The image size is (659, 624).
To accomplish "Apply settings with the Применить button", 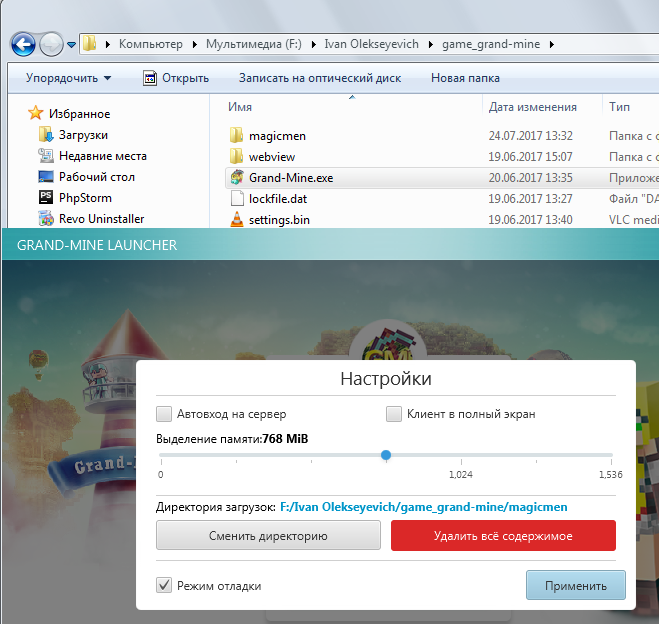I will 575,585.
